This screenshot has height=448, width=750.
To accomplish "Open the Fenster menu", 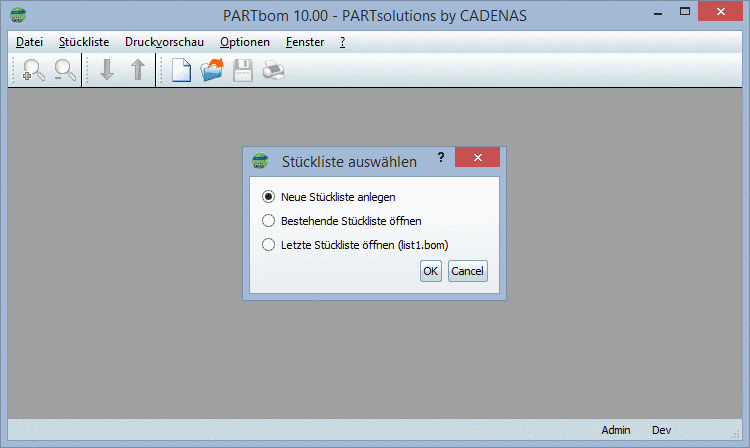I will [x=304, y=42].
